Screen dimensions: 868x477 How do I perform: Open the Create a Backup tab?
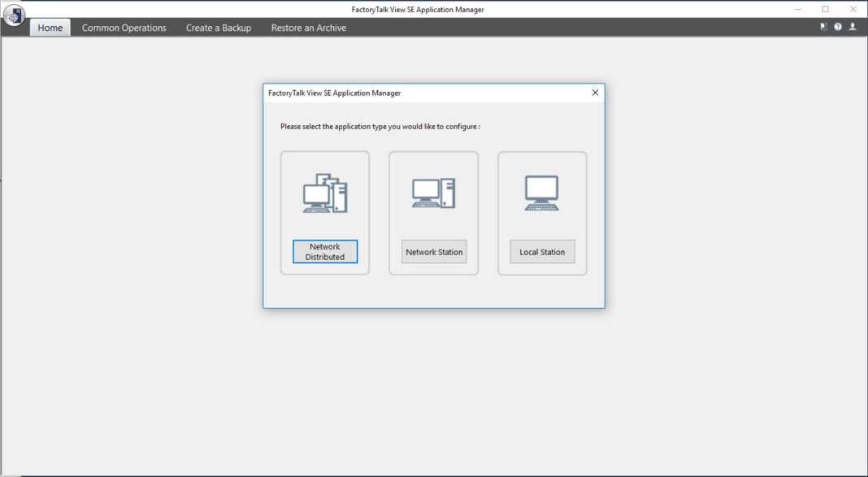point(218,27)
